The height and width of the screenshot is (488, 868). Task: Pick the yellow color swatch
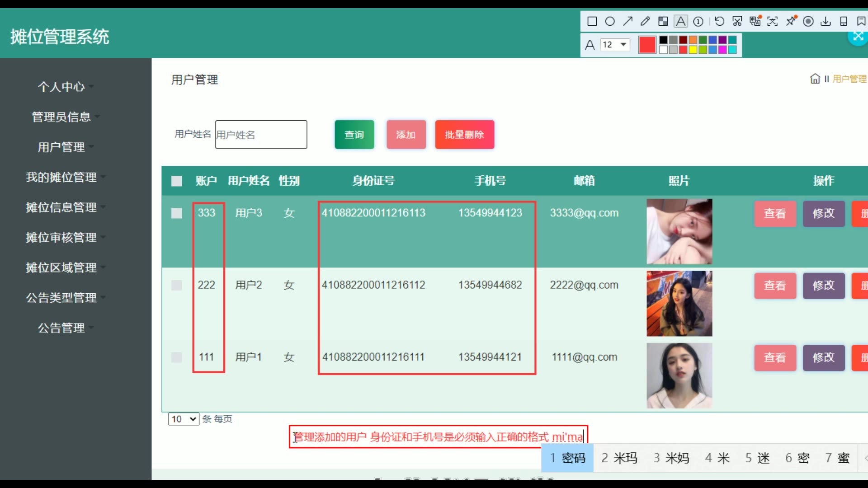coord(693,50)
